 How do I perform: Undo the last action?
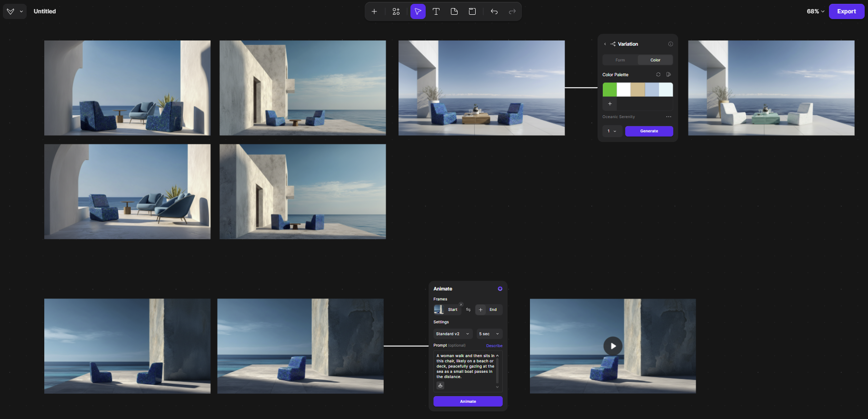click(494, 11)
